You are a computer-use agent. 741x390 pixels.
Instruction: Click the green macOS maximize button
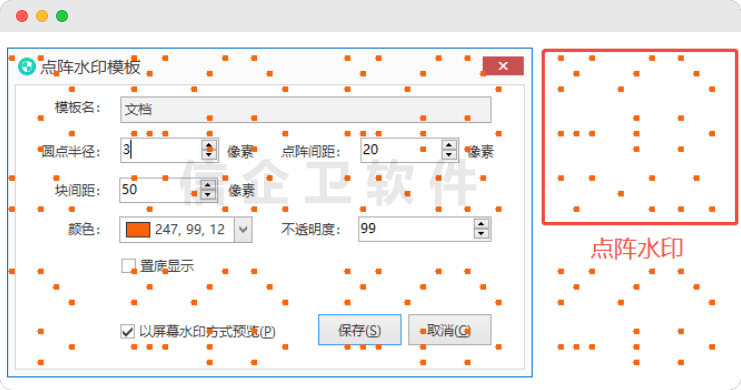[62, 16]
